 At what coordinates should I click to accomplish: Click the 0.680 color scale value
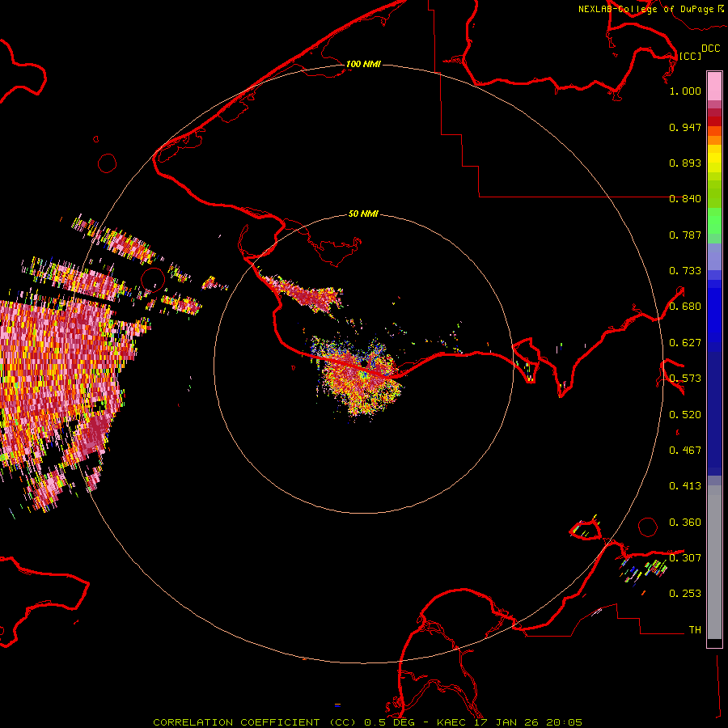685,307
